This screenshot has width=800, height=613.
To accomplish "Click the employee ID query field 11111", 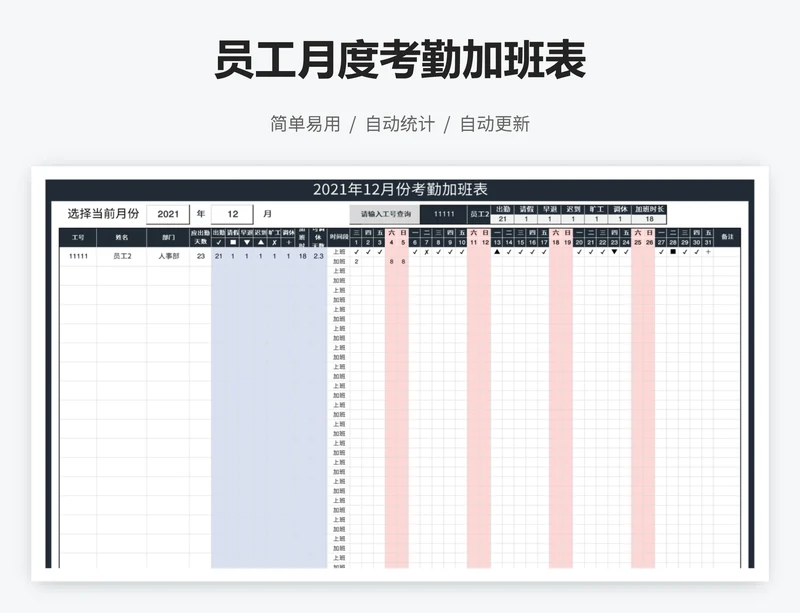I will [x=443, y=214].
